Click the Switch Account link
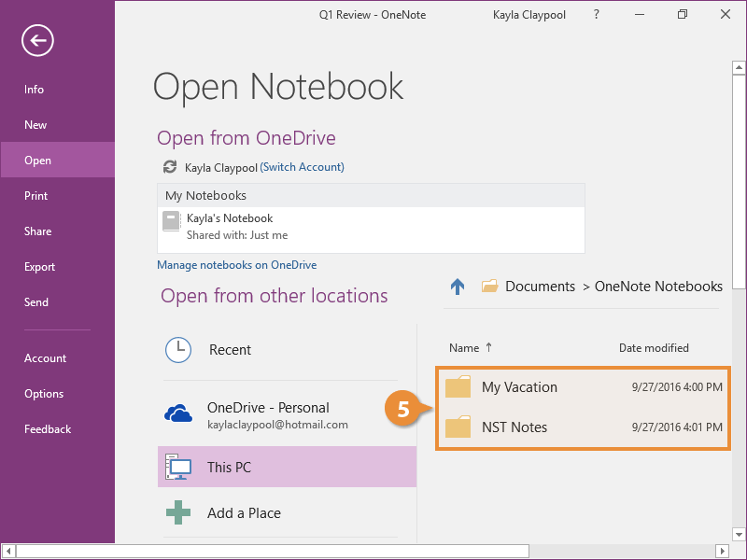The height and width of the screenshot is (560, 747). click(302, 167)
